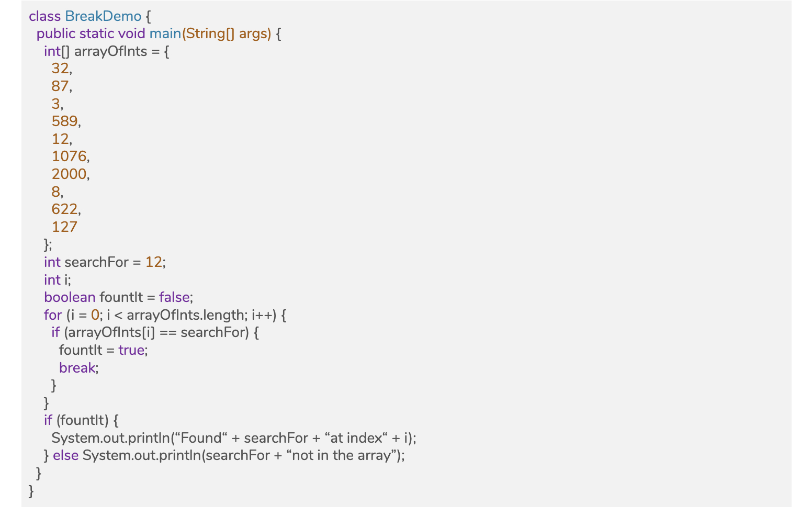Click the 'break' statement
Image resolution: width=812 pixels, height=516 pixels.
[x=77, y=368]
